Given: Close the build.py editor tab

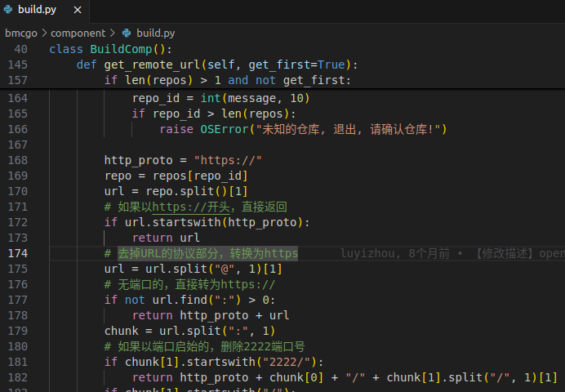Looking at the screenshot, I should (x=78, y=11).
